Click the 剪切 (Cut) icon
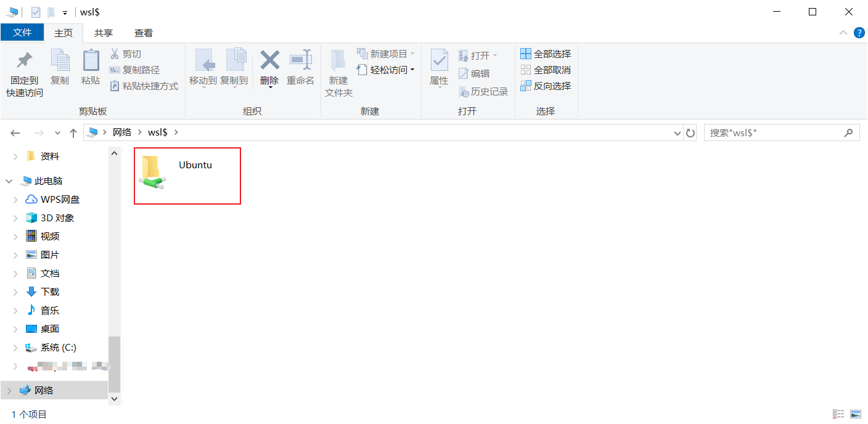This screenshot has width=868, height=424. point(114,54)
